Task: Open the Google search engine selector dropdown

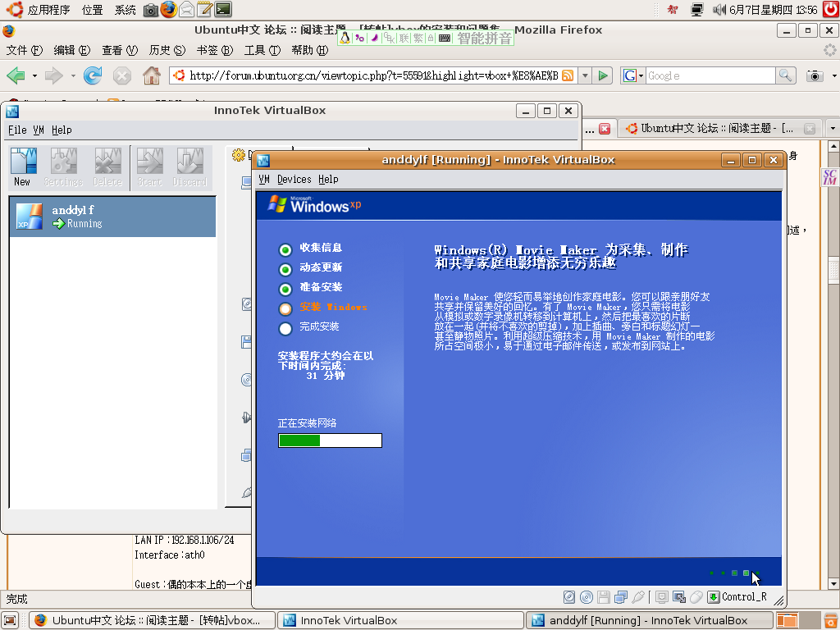Action: coord(632,75)
